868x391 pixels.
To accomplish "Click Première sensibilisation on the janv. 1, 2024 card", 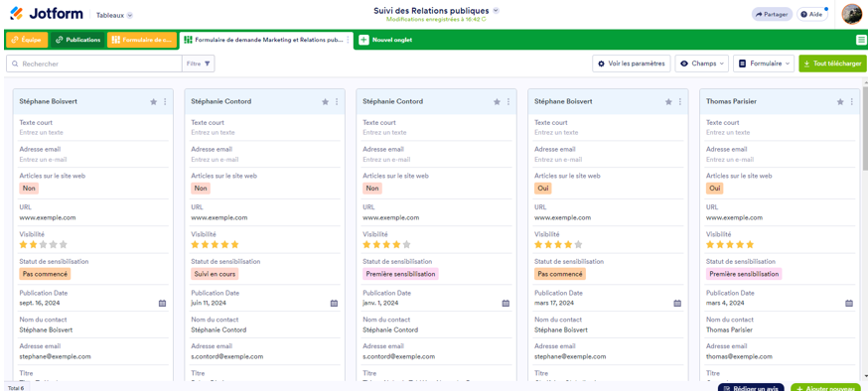I will pyautogui.click(x=401, y=274).
